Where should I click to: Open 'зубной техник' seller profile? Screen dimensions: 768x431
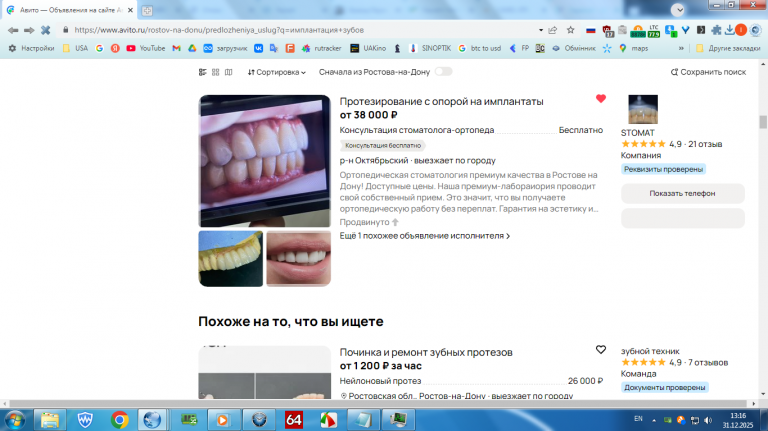650,351
